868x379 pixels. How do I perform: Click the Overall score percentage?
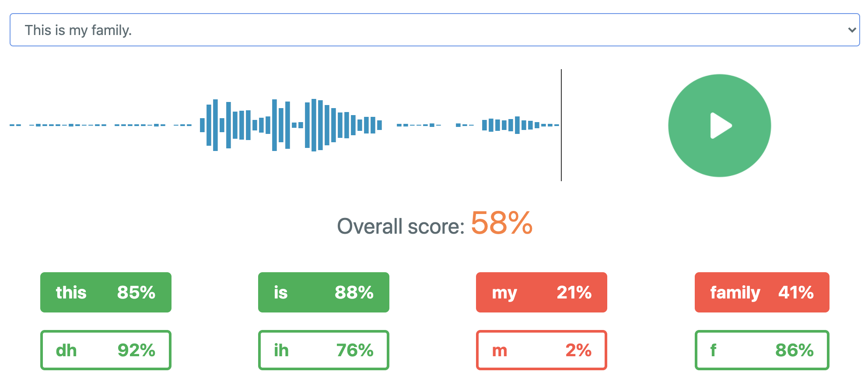coord(501,225)
